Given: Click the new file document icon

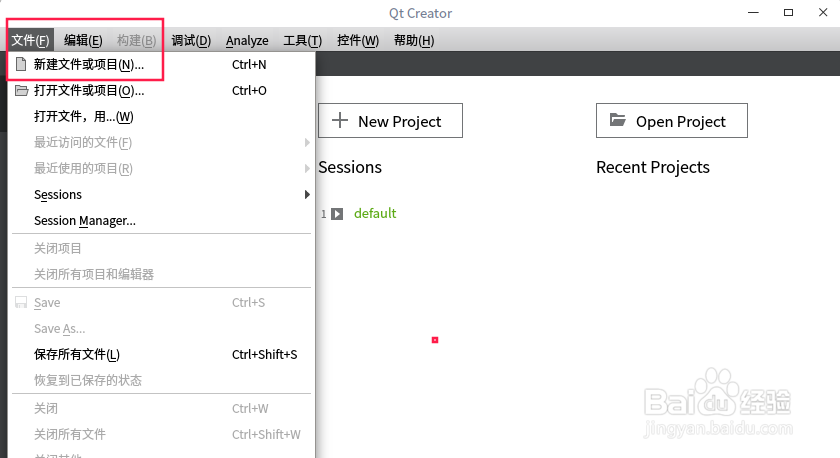Looking at the screenshot, I should (x=21, y=64).
